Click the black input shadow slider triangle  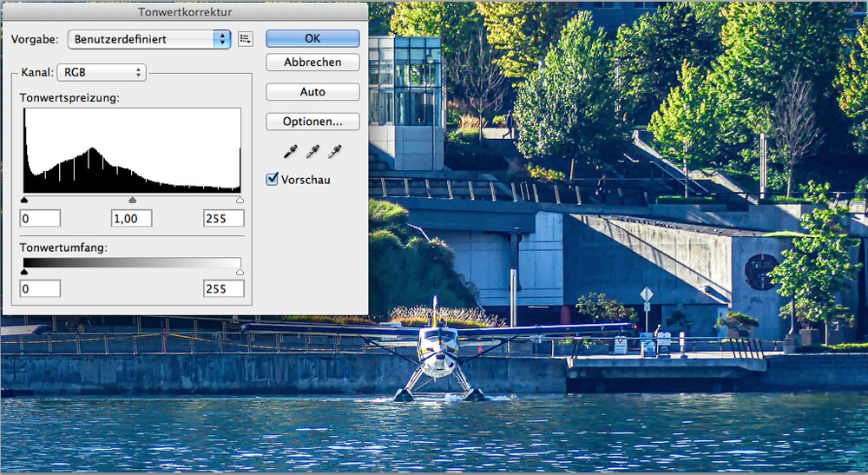pos(24,201)
